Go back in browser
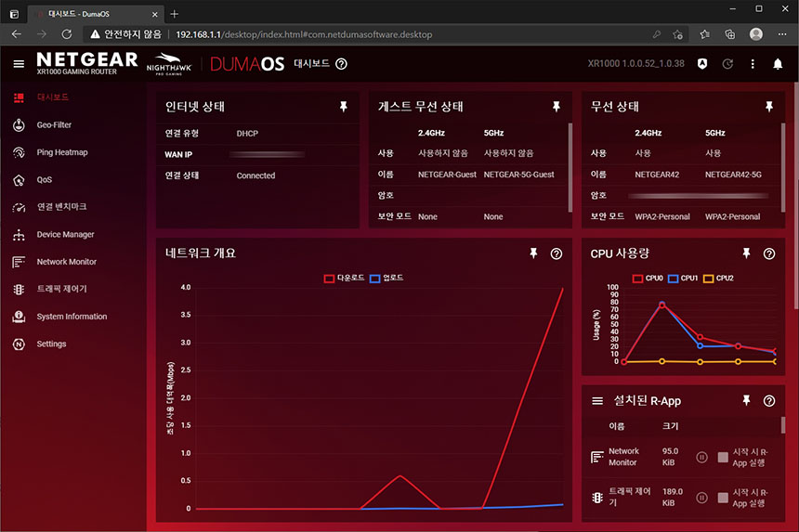 coord(17,34)
